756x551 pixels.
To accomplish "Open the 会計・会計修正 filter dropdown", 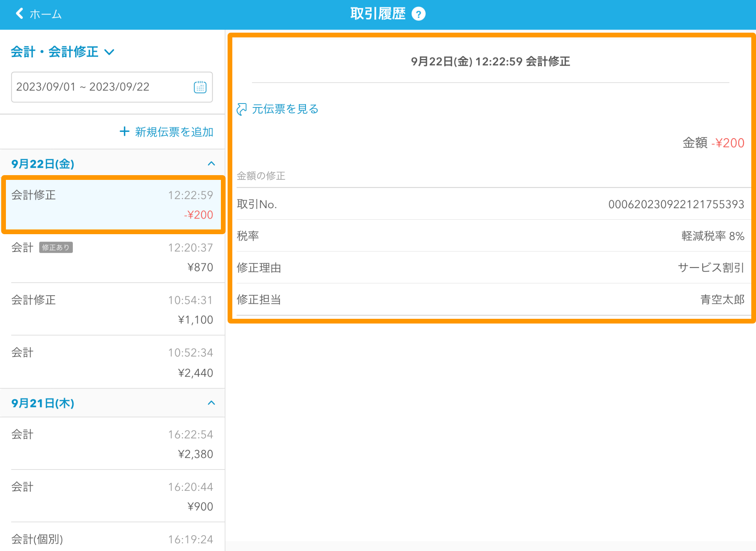I will point(63,52).
